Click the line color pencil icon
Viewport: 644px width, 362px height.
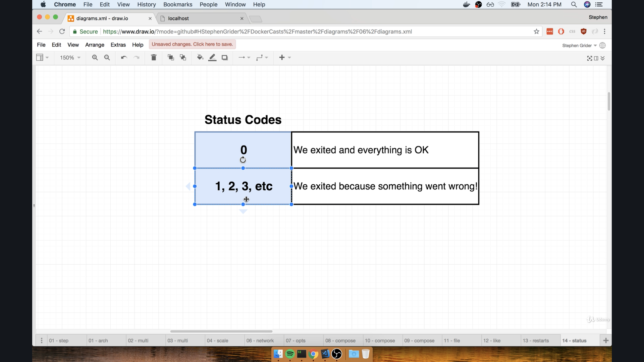tap(212, 58)
